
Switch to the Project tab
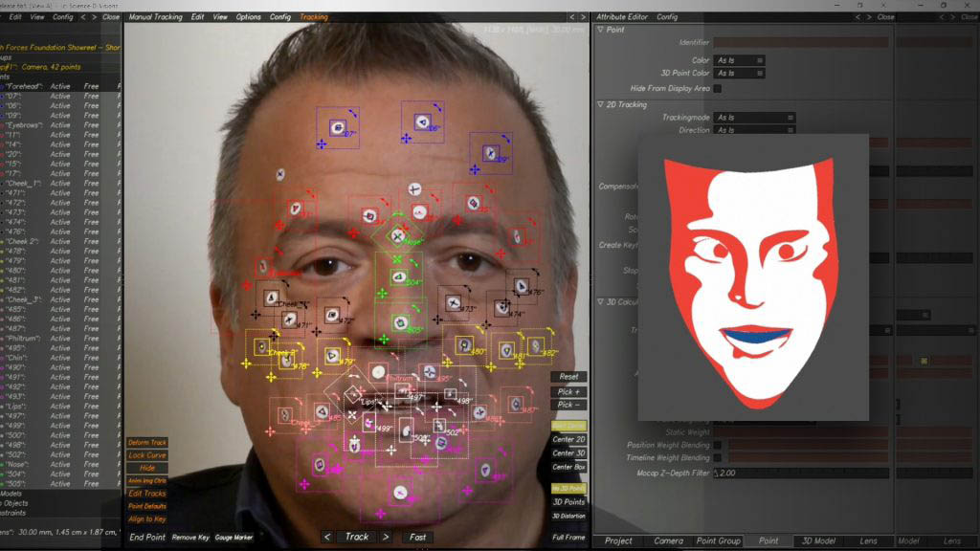618,541
